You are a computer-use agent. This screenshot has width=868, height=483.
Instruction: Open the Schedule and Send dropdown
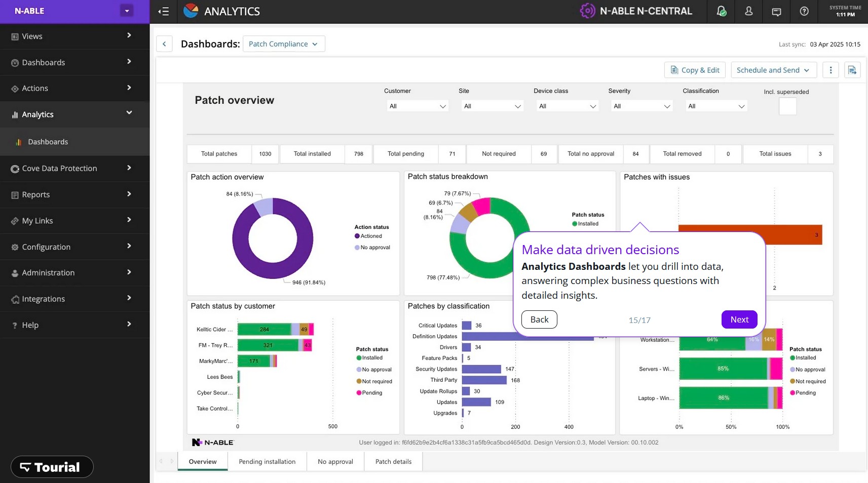coord(773,70)
